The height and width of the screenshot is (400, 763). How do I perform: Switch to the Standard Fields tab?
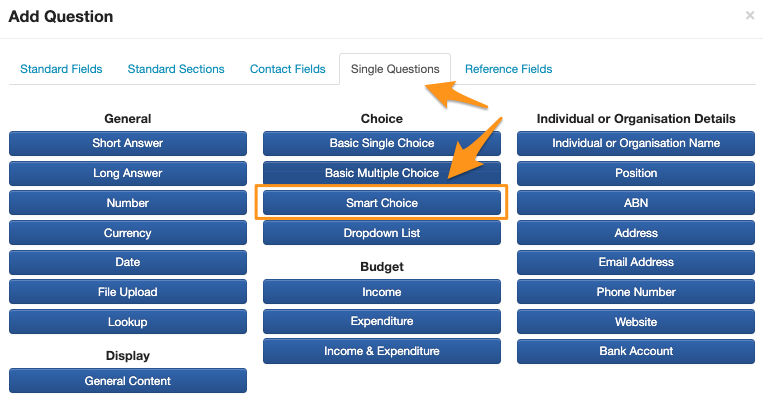click(x=61, y=69)
